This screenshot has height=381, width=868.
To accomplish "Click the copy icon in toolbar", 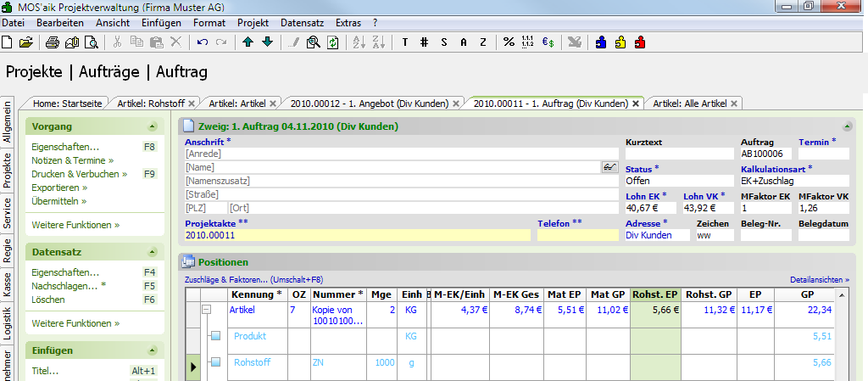I will (x=136, y=42).
